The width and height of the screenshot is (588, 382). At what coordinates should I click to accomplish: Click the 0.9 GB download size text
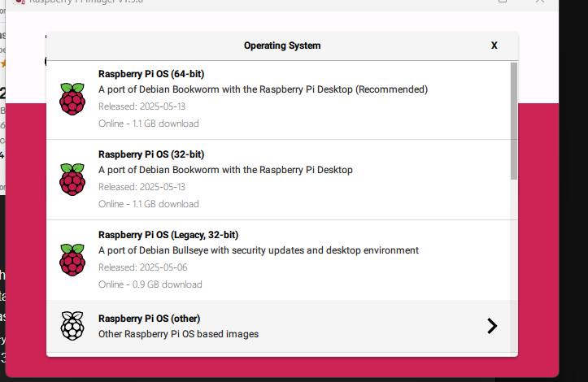(x=150, y=284)
